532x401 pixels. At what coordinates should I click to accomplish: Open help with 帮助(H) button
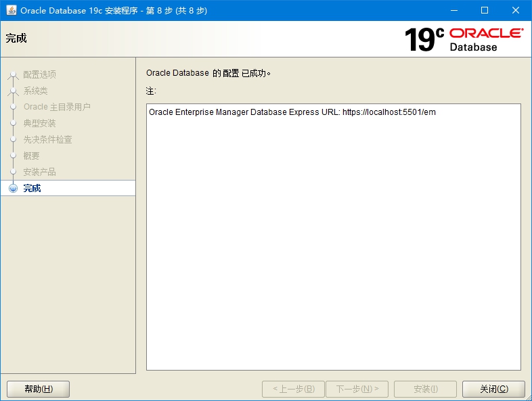39,389
